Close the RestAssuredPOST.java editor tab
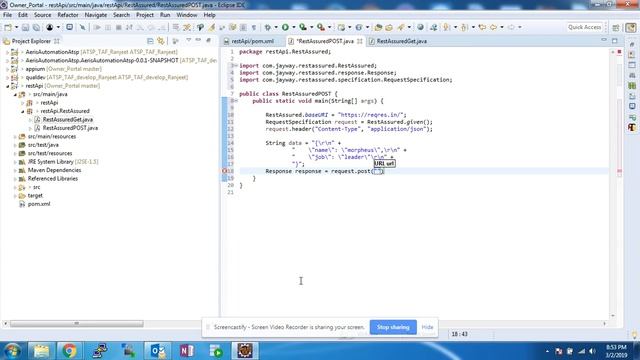This screenshot has height=360, width=640. pyautogui.click(x=360, y=41)
